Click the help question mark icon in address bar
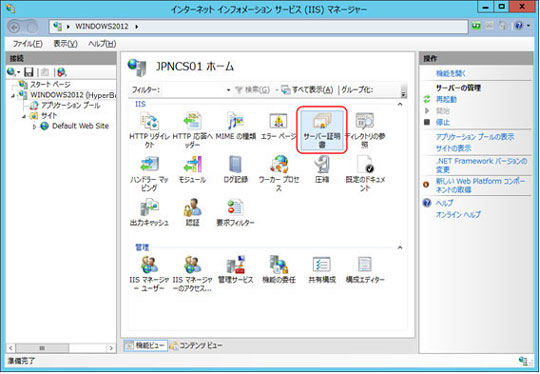This screenshot has width=540, height=374. [519, 25]
